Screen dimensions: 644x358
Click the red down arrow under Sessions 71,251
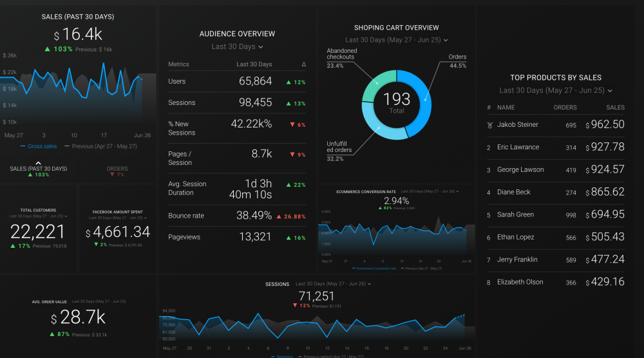295,305
